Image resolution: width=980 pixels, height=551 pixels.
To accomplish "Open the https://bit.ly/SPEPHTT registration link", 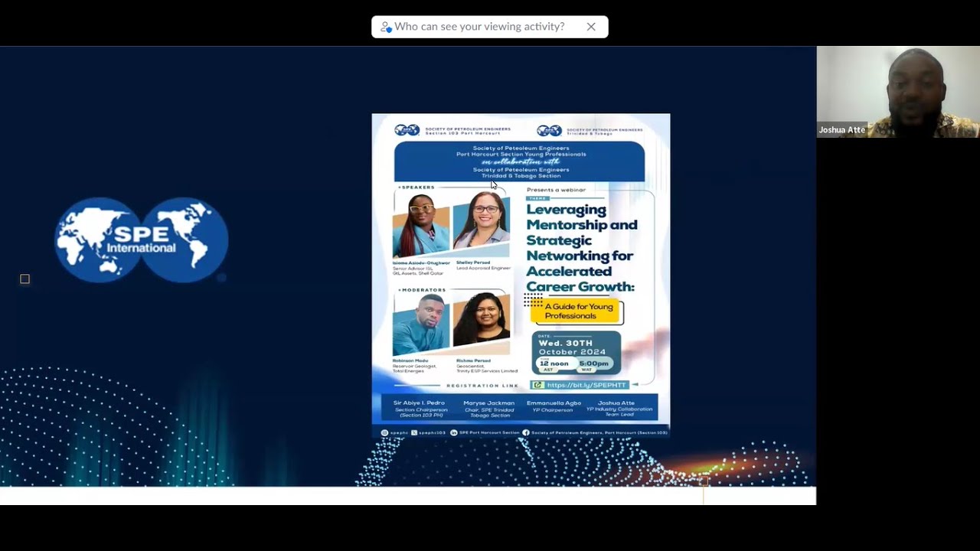I will click(586, 385).
